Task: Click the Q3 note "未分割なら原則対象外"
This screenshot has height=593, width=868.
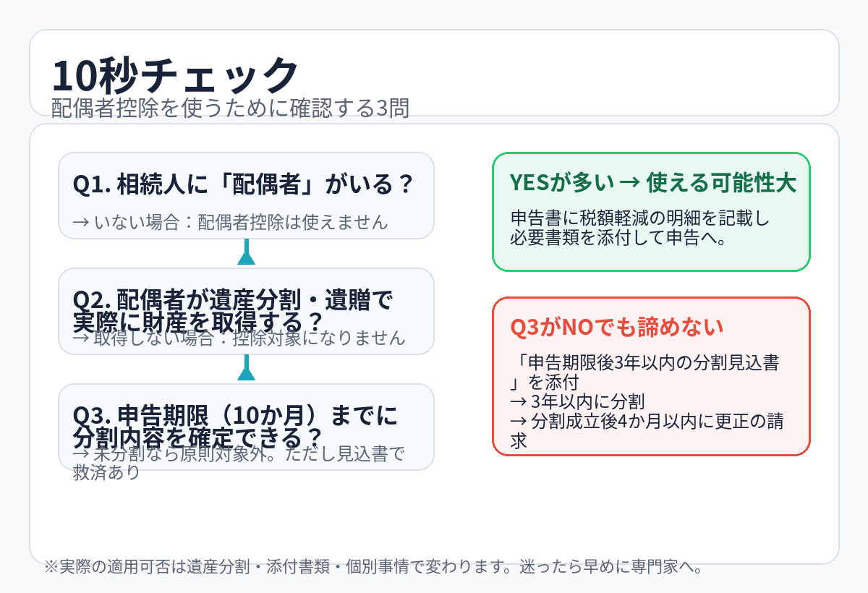Action: (239, 453)
